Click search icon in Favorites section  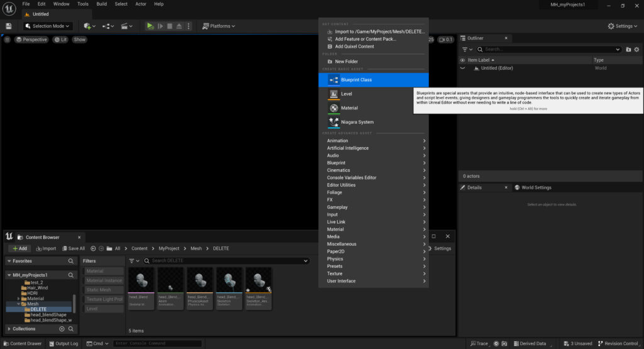click(x=71, y=261)
